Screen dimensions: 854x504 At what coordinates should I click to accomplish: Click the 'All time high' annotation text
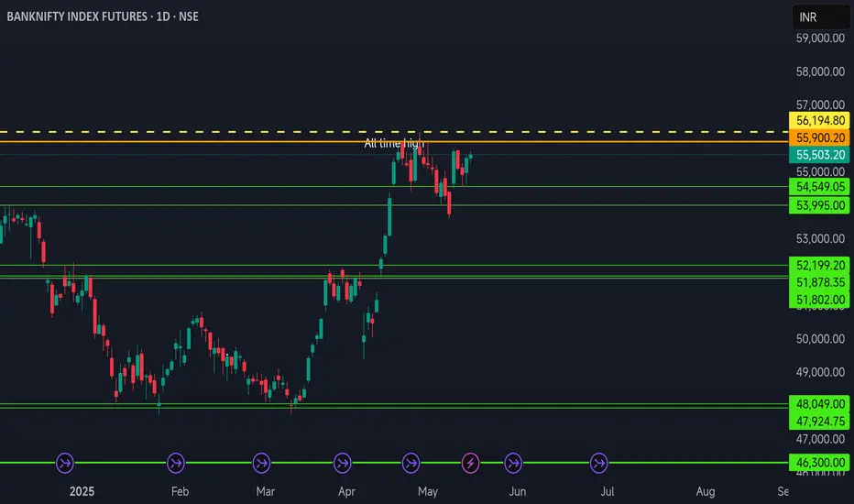394,143
